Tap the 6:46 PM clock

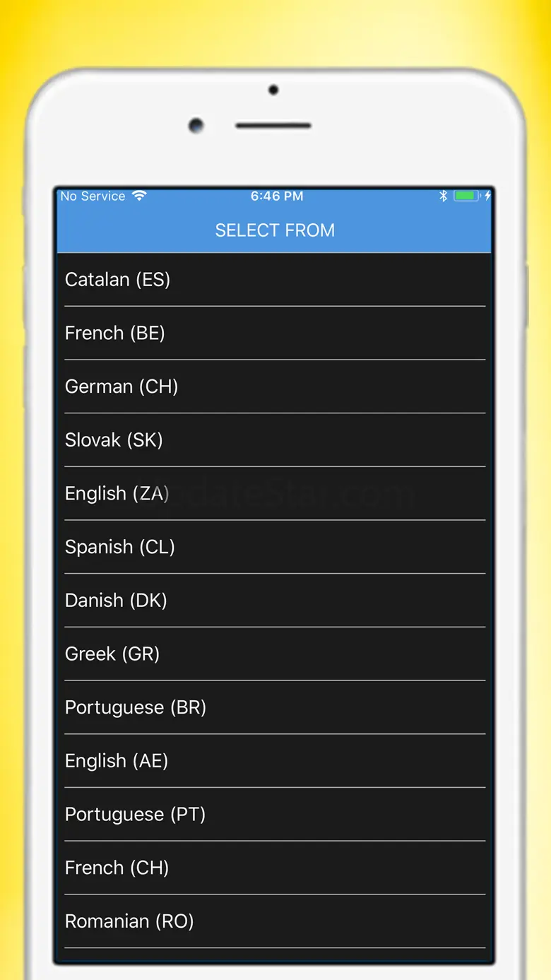point(277,196)
